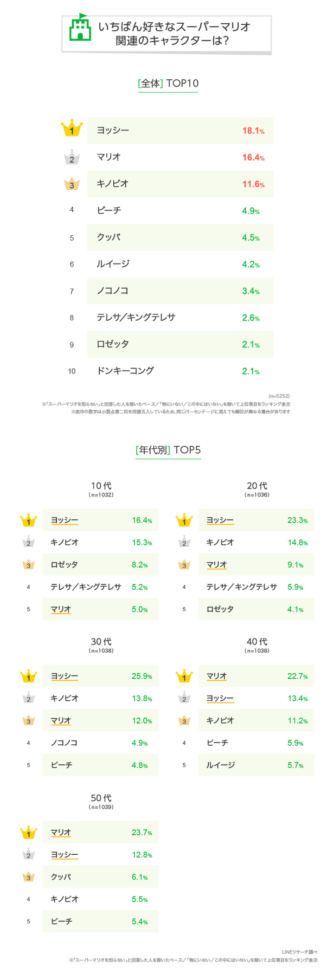Select ノコノコ in the 30代 ranking
Viewport: 334px width, 980px height.
click(x=64, y=743)
